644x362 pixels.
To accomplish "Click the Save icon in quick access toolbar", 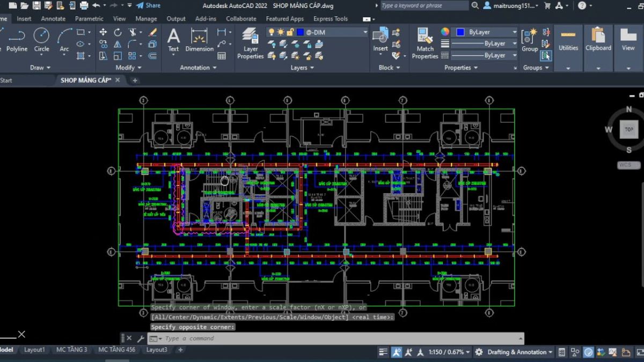I will pos(36,5).
